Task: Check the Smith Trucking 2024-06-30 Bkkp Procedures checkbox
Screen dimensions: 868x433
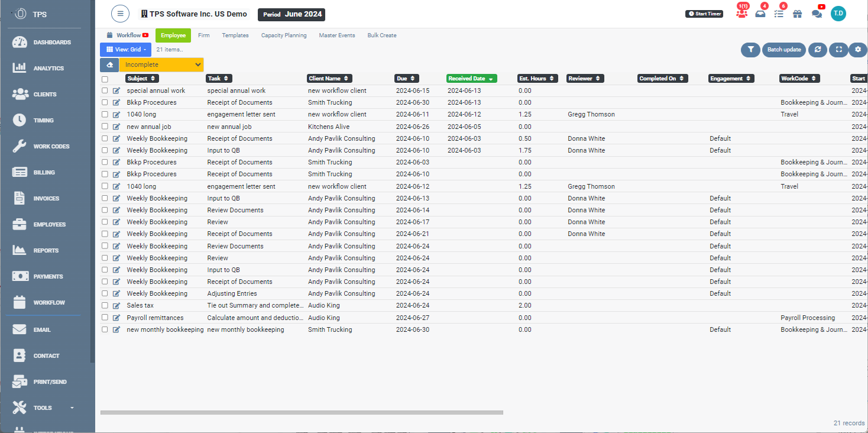Action: 105,102
